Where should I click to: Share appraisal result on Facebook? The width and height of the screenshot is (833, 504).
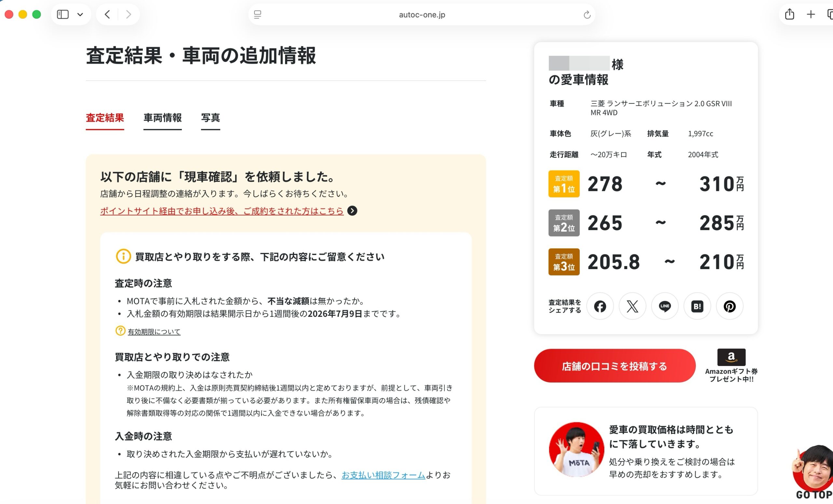[x=600, y=306]
